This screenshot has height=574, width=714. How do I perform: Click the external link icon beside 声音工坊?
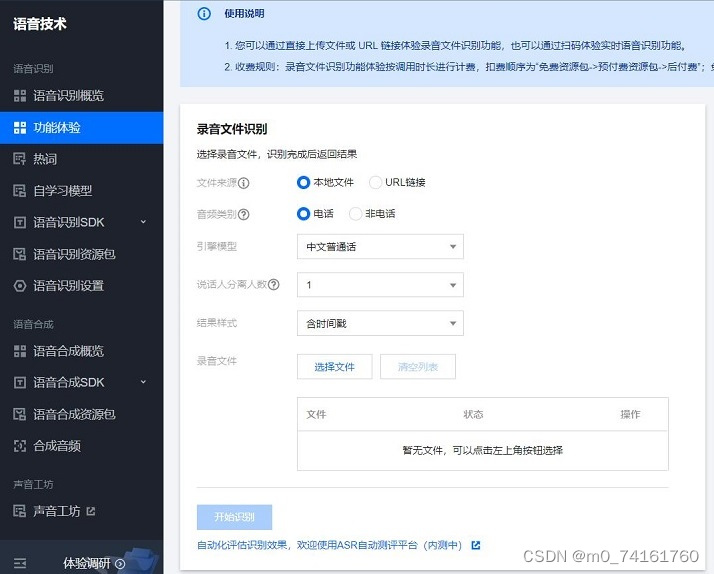(x=91, y=511)
